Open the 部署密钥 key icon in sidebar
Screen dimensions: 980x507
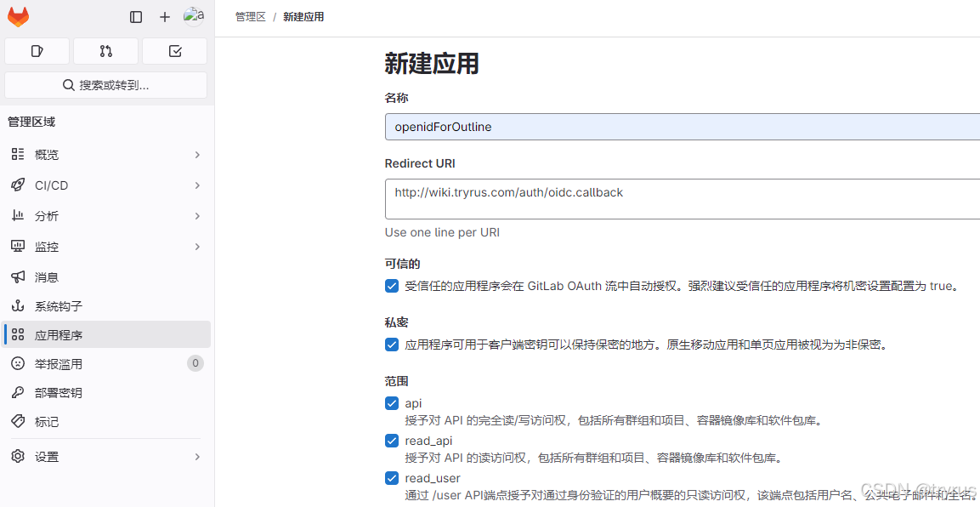pos(18,392)
